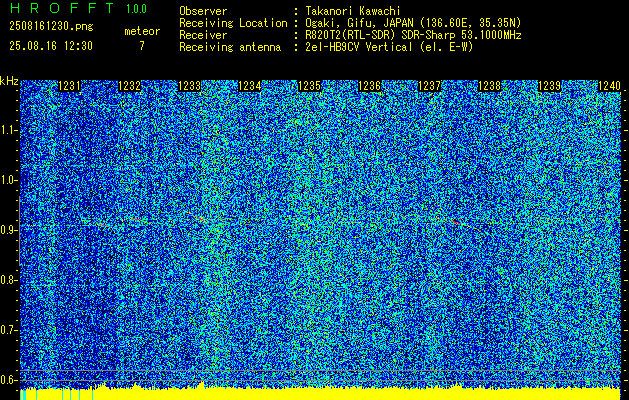Click time marker 1233
Viewport: 629px width, 400px height.
[189, 86]
